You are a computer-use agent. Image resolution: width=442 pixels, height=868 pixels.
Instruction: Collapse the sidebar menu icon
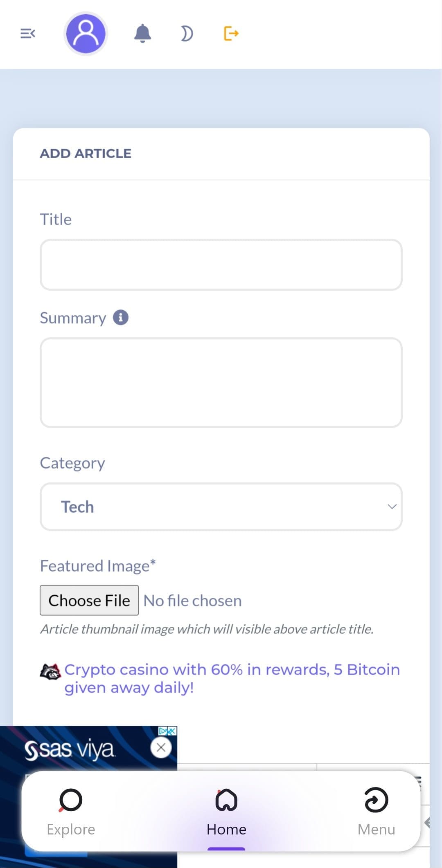[x=28, y=34]
